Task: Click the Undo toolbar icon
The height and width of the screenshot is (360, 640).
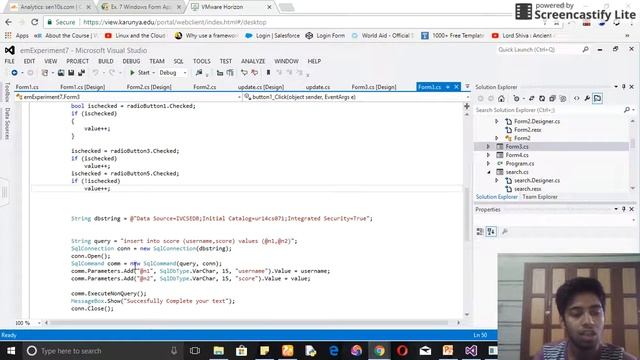Action: pyautogui.click(x=96, y=73)
